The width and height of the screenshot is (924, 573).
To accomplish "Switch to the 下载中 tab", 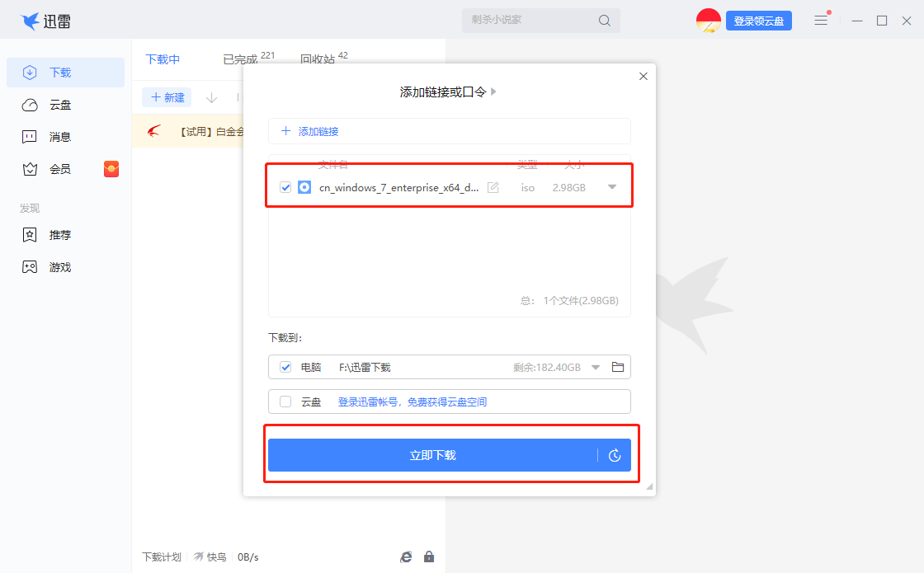I will click(x=163, y=59).
